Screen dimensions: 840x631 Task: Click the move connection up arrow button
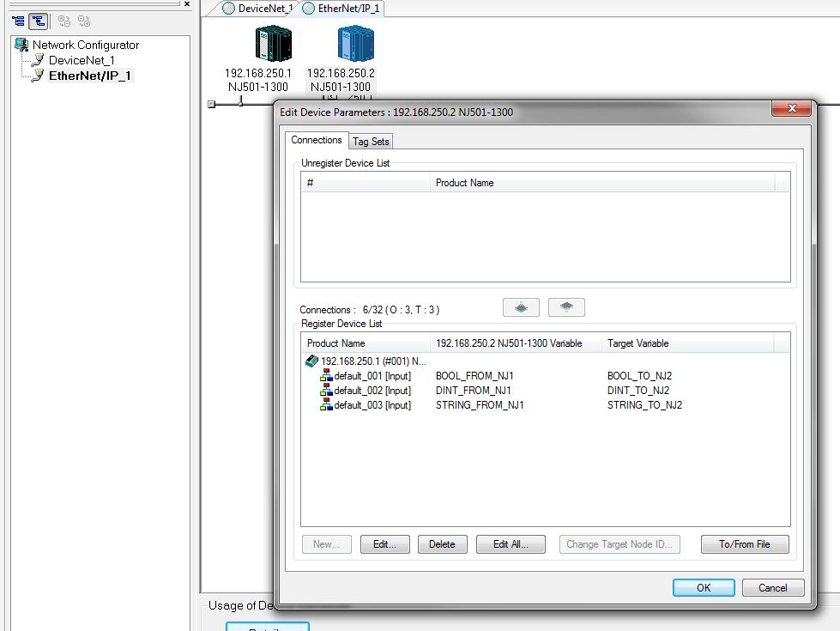pyautogui.click(x=522, y=306)
